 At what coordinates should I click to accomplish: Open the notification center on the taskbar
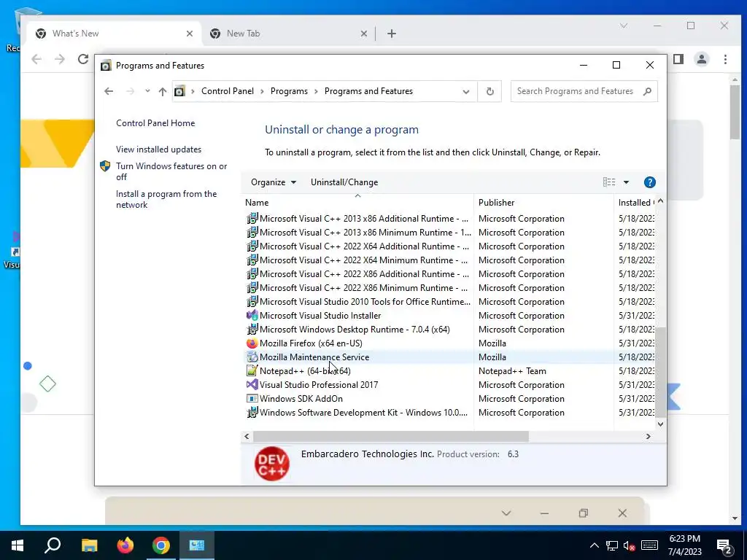coord(724,547)
